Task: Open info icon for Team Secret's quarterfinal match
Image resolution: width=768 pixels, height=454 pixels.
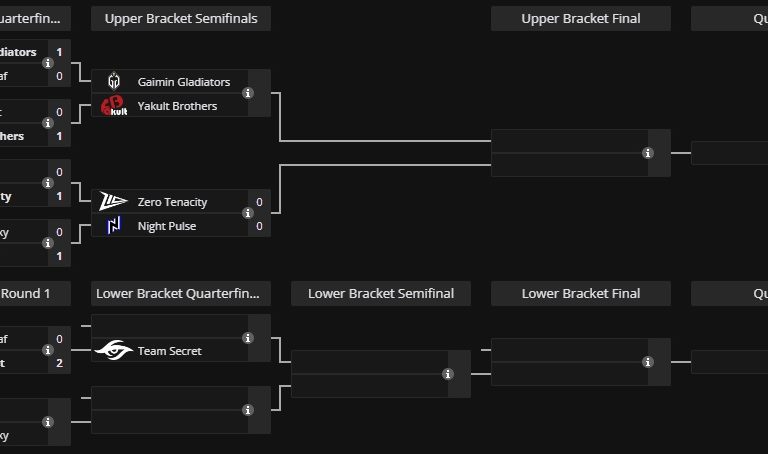Action: 248,338
